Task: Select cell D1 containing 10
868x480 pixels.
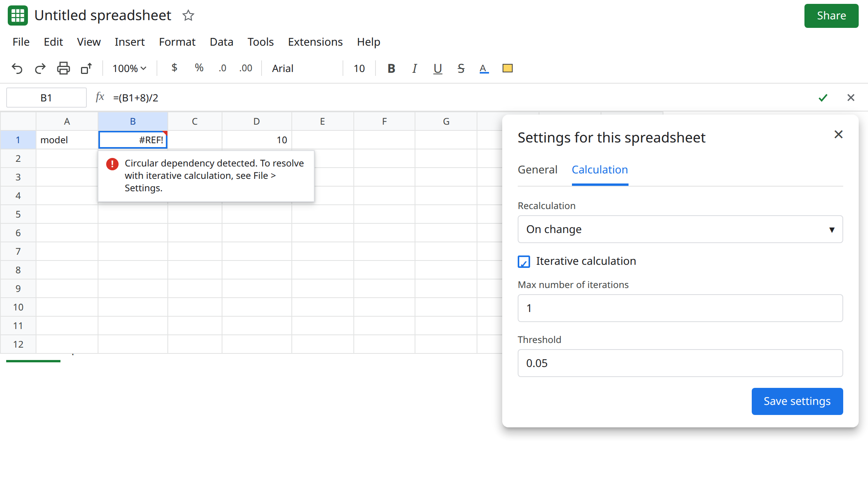Action: [257, 140]
